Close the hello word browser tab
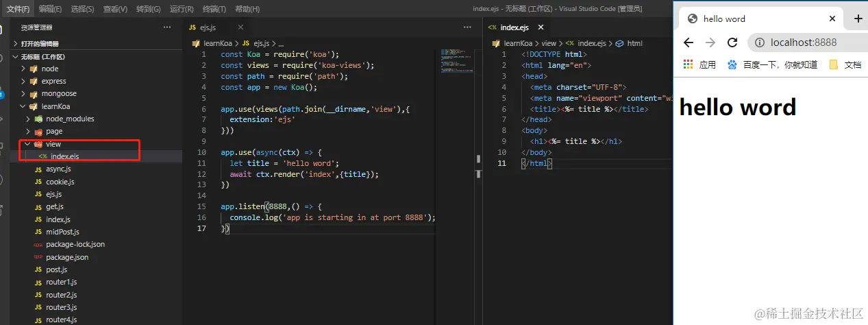Screen dimensions: 868x325 832,19
